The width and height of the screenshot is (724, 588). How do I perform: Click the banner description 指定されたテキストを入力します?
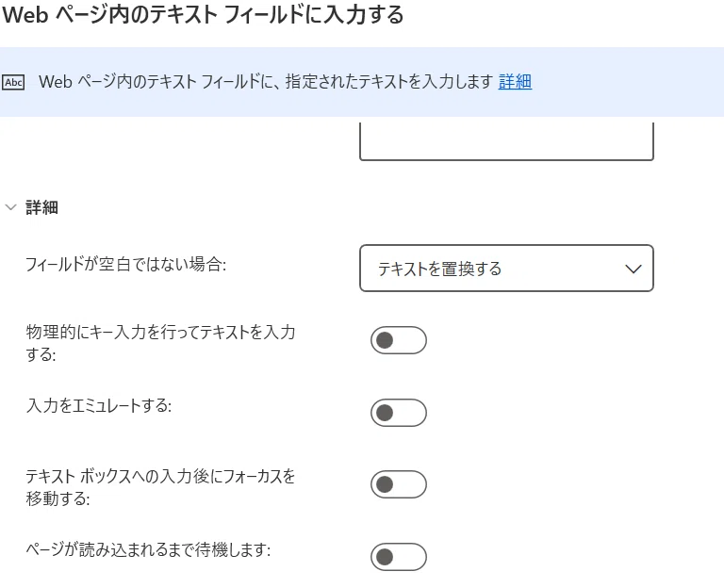click(x=389, y=82)
